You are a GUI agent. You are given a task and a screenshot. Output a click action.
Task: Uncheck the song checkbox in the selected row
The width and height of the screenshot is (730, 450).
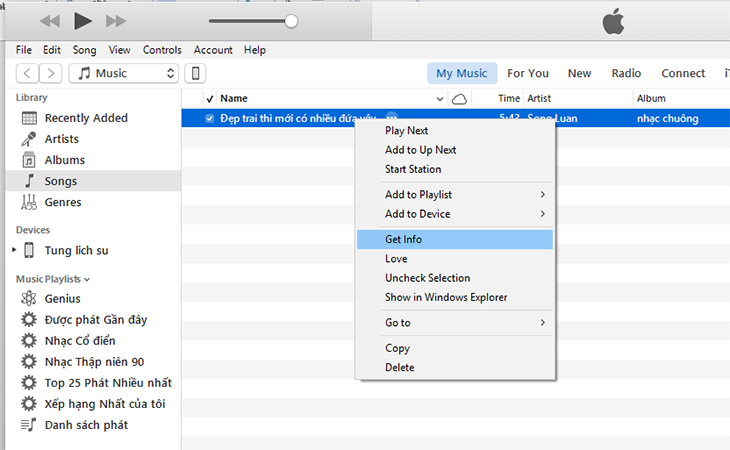210,119
